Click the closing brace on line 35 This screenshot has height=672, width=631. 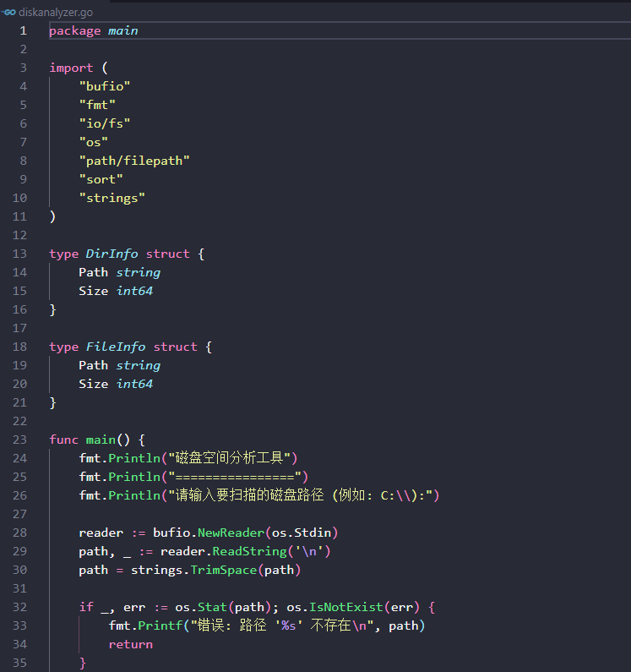(83, 663)
